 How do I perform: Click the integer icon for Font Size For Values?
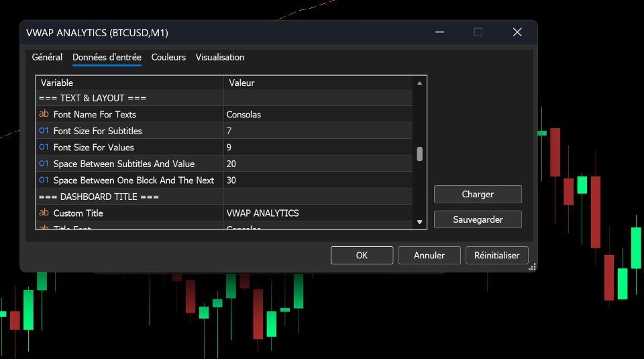click(44, 147)
